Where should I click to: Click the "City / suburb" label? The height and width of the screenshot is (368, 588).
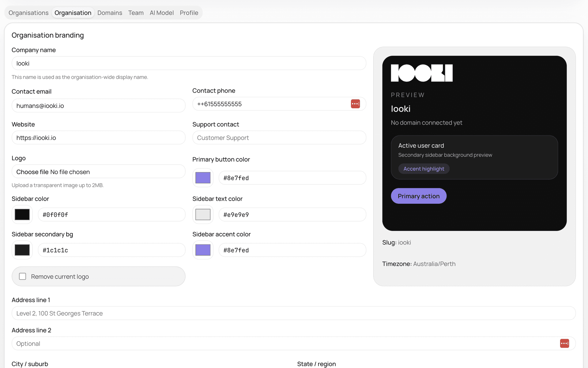[x=30, y=364]
